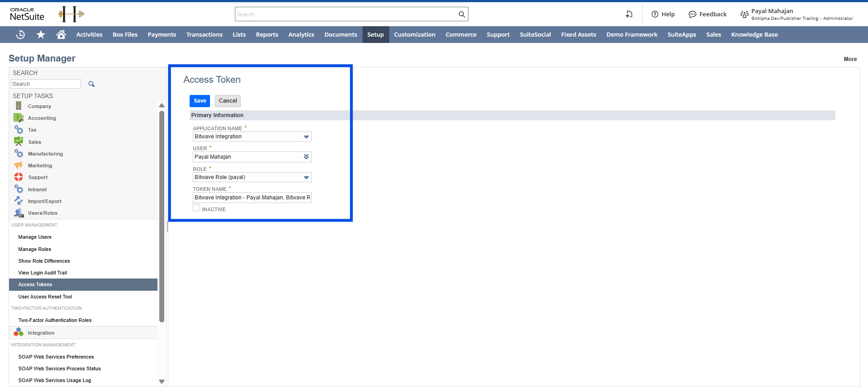The width and height of the screenshot is (868, 392).
Task: Open the Recent Records clock icon
Action: pyautogui.click(x=20, y=34)
